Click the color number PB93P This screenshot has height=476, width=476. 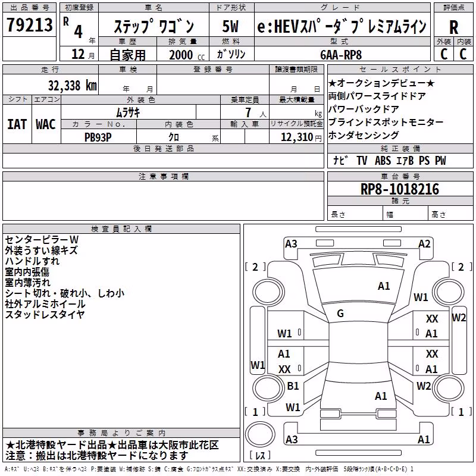98,137
